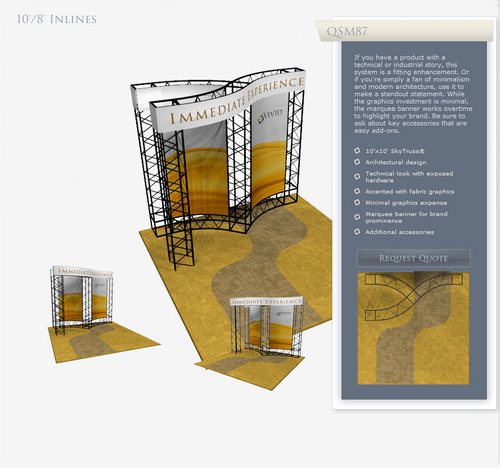
Task: Click bullet icon next to Additional accessories
Action: click(x=357, y=232)
